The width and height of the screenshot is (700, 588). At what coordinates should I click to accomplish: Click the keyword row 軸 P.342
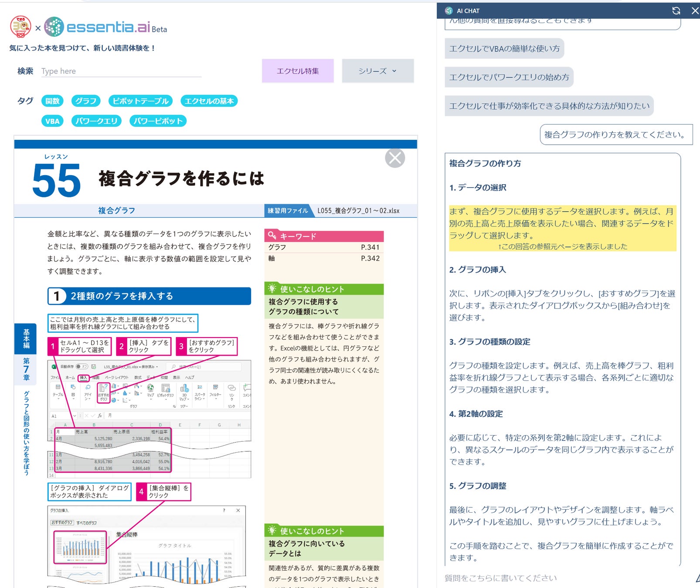[324, 258]
